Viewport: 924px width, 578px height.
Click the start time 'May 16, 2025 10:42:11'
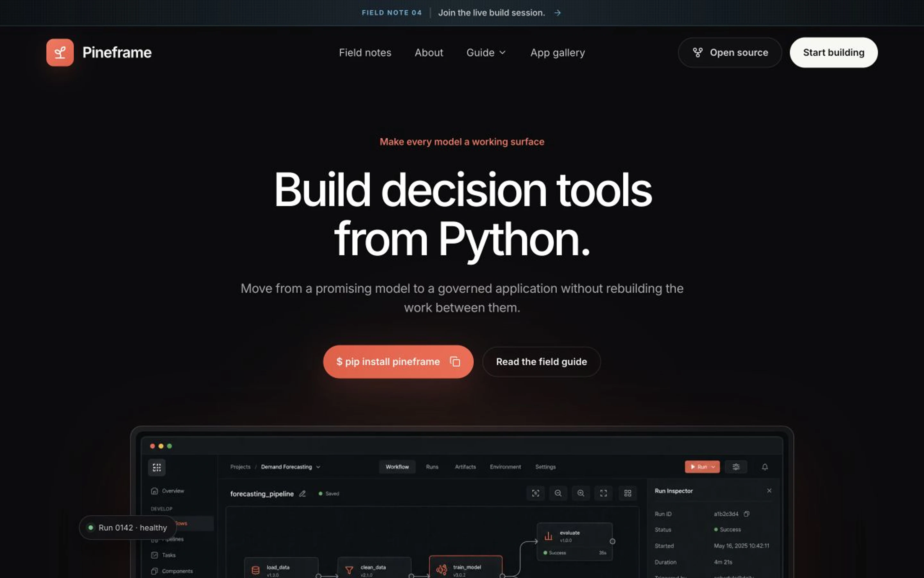741,546
